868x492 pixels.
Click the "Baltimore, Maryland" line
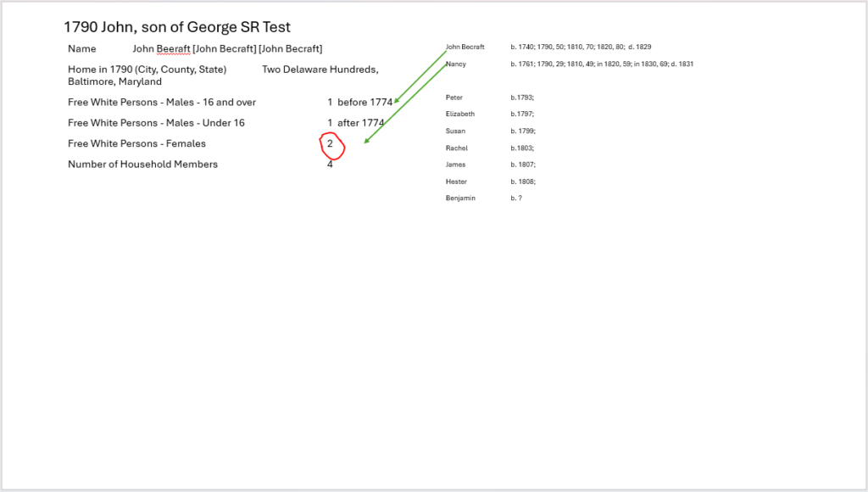pos(114,82)
